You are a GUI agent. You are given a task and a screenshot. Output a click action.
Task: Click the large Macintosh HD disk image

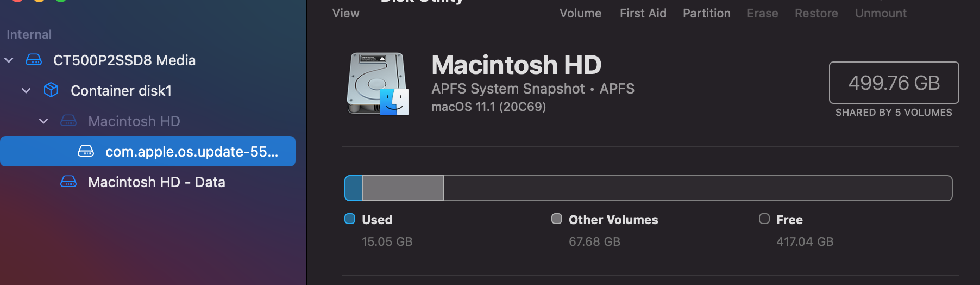[378, 84]
